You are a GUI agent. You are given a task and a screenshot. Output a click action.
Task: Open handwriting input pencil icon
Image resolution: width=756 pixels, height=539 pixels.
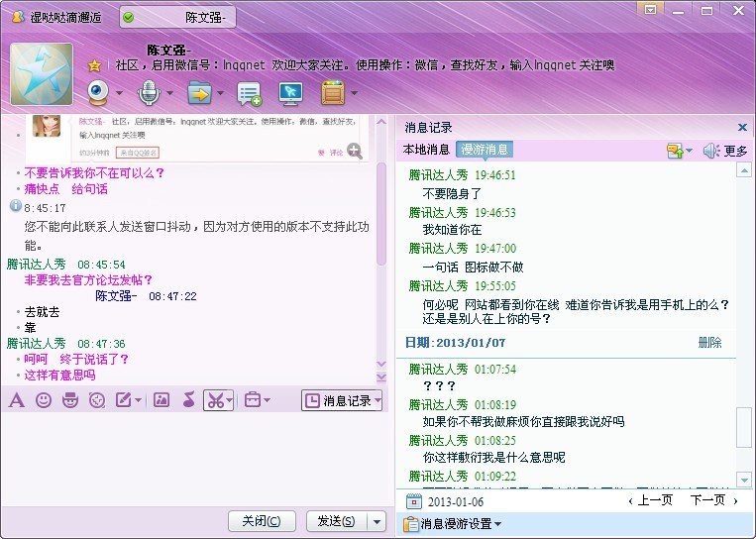[124, 400]
